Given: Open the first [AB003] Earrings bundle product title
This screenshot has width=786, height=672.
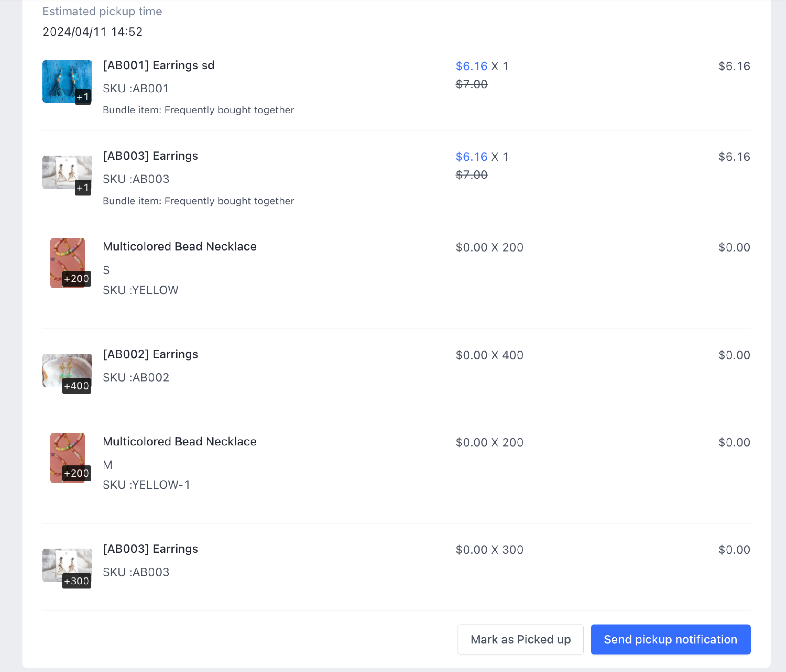Looking at the screenshot, I should point(150,156).
